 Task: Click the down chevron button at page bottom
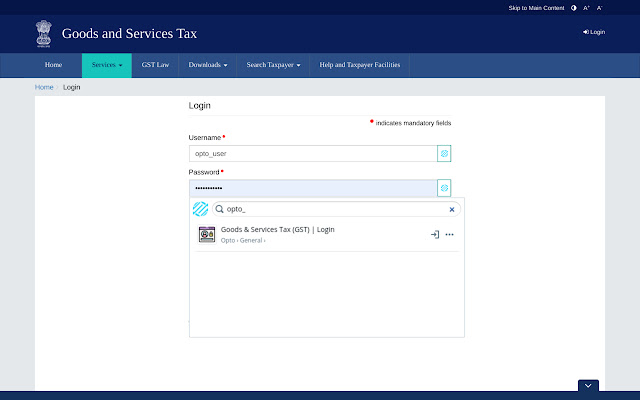[x=588, y=386]
